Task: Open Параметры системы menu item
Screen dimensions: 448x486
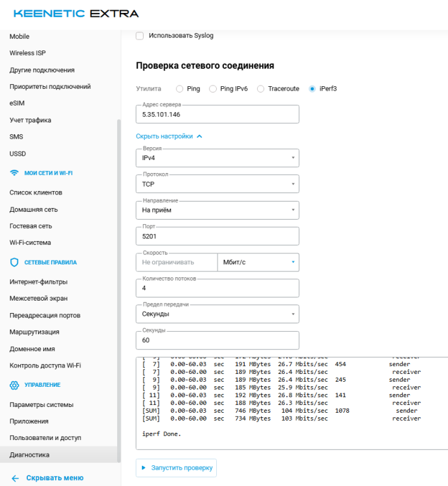Action: pos(41,405)
